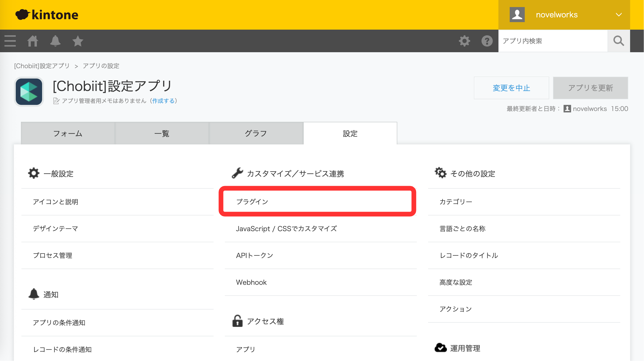Click the kintone logo

47,15
